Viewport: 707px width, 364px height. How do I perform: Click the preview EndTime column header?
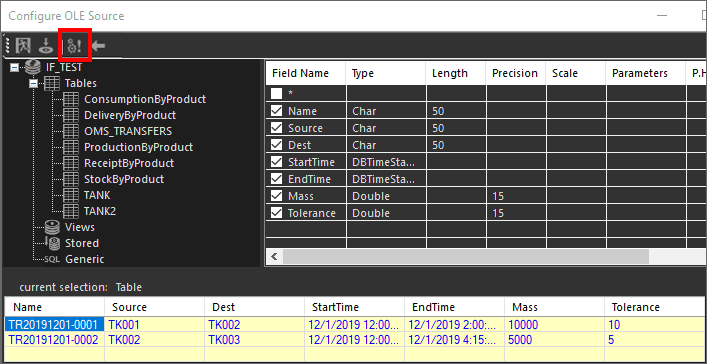tap(454, 307)
